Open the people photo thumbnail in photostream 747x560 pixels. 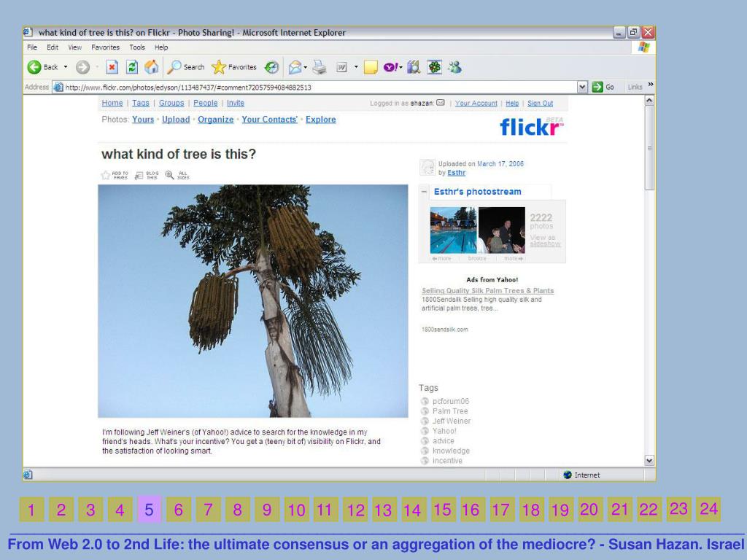502,230
